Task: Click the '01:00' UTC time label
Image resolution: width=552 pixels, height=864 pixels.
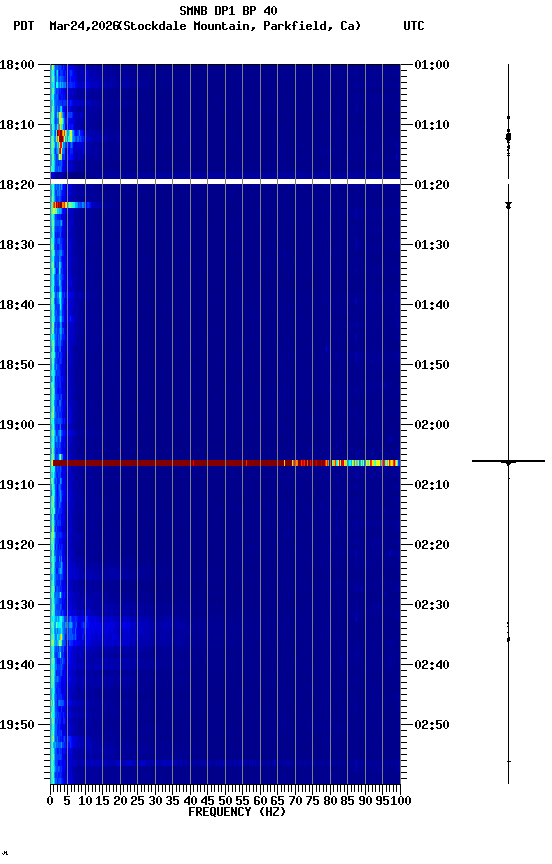Action: coord(432,65)
